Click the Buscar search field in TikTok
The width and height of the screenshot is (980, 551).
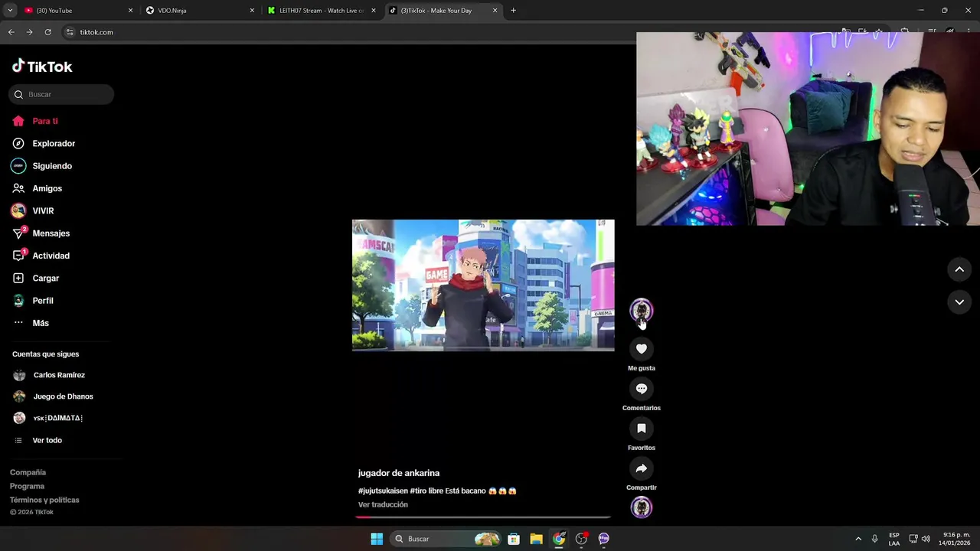pyautogui.click(x=61, y=94)
